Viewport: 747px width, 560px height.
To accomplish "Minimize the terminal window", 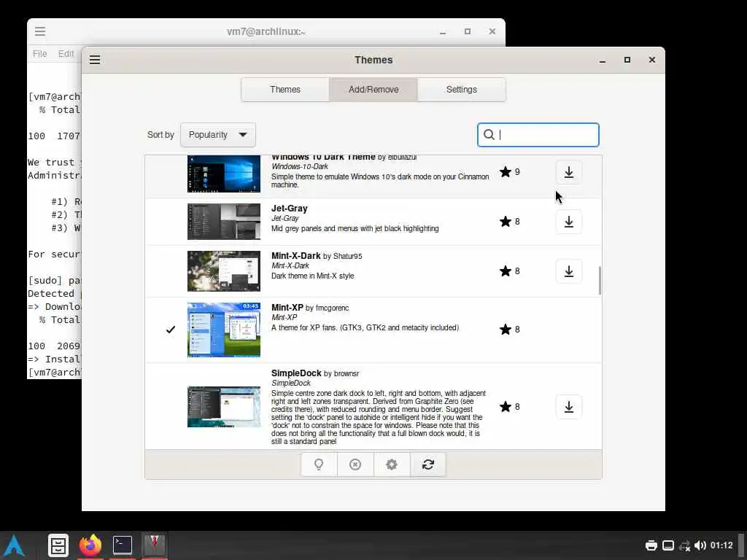I will point(443,32).
